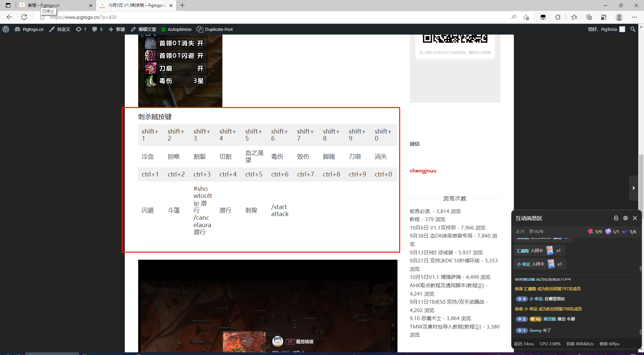Open 编辑文章 to edit this post

click(x=144, y=29)
